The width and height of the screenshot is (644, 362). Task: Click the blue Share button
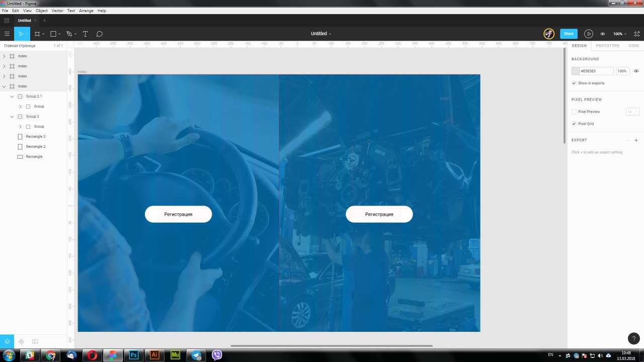[569, 34]
